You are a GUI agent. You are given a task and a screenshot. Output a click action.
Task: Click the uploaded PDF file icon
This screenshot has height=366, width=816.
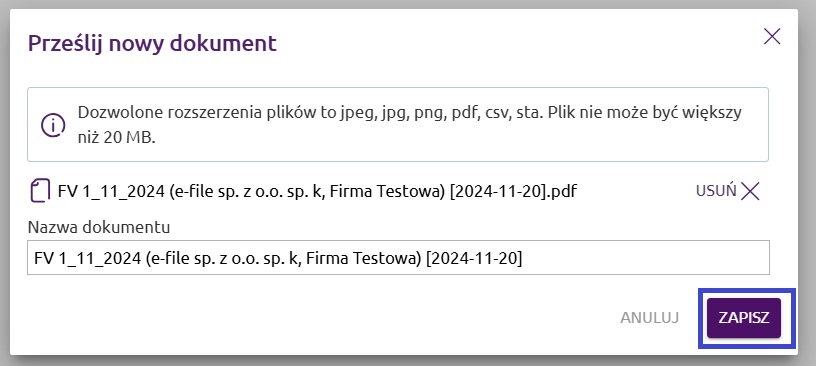(41, 191)
